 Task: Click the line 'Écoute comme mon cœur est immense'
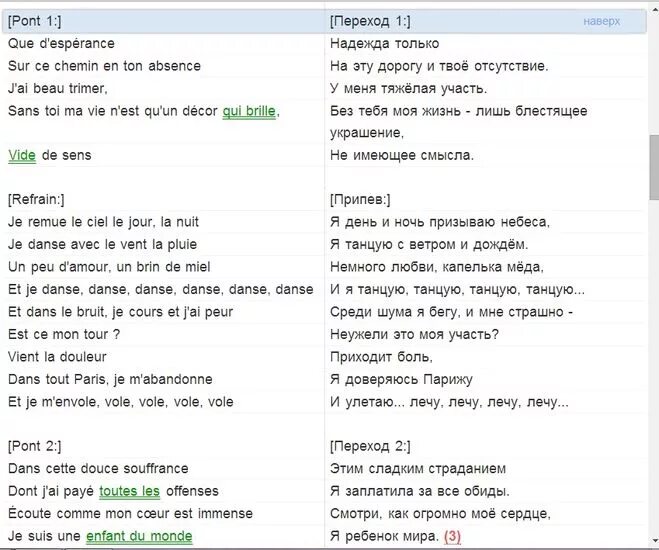pyautogui.click(x=130, y=513)
